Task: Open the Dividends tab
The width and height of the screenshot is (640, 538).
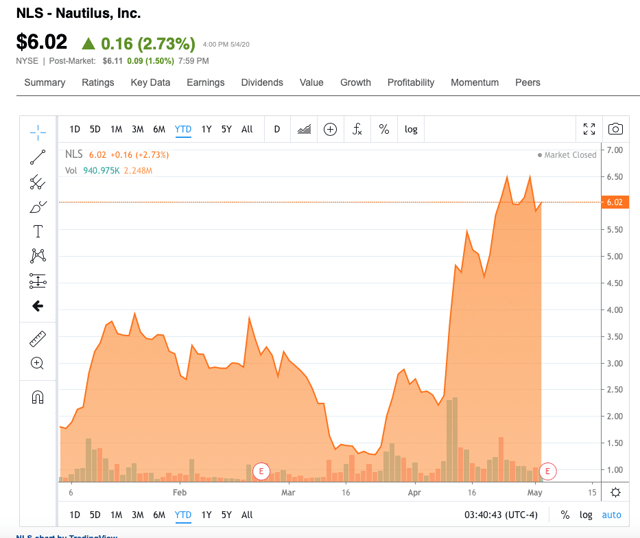Action: (262, 82)
